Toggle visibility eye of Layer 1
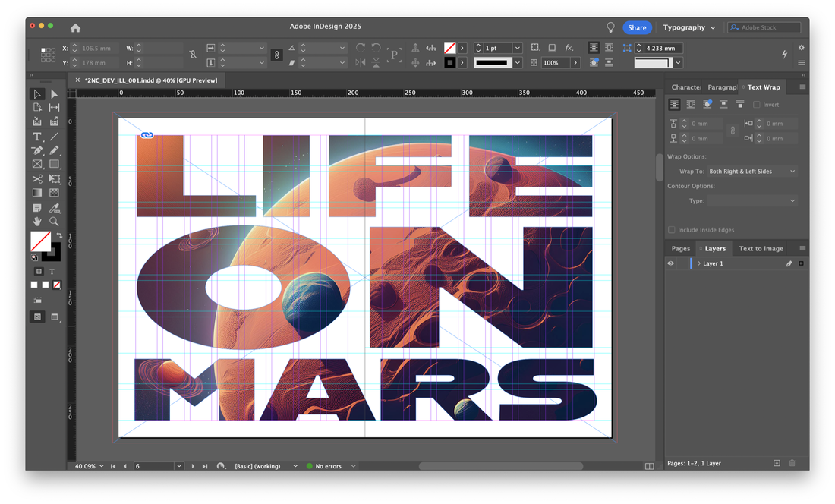Screen dimensions: 835x504 click(x=671, y=263)
